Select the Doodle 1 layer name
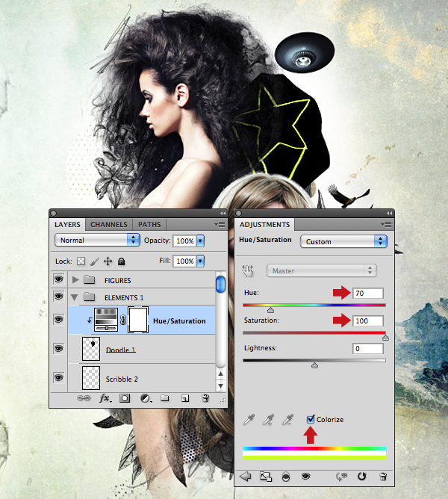 [x=121, y=350]
